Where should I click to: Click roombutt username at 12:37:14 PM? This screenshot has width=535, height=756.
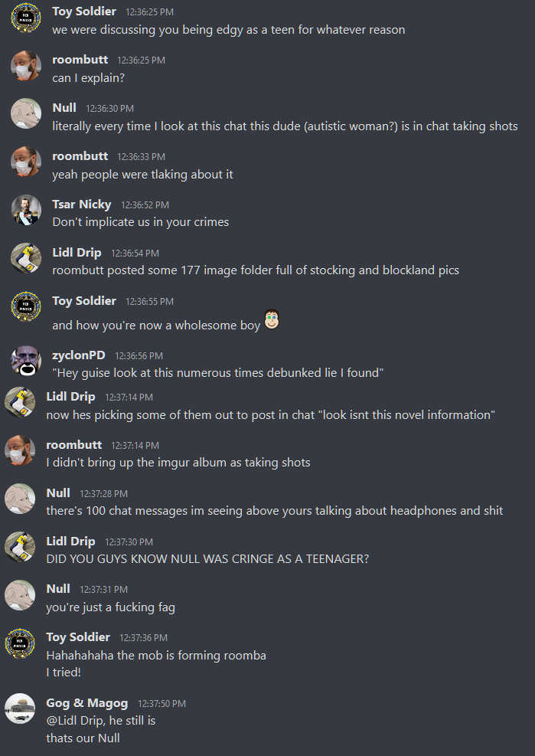point(73,445)
